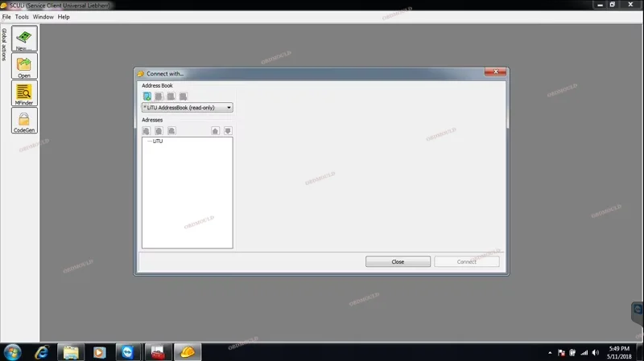
Task: Click the Open folder sidebar icon
Action: [24, 66]
